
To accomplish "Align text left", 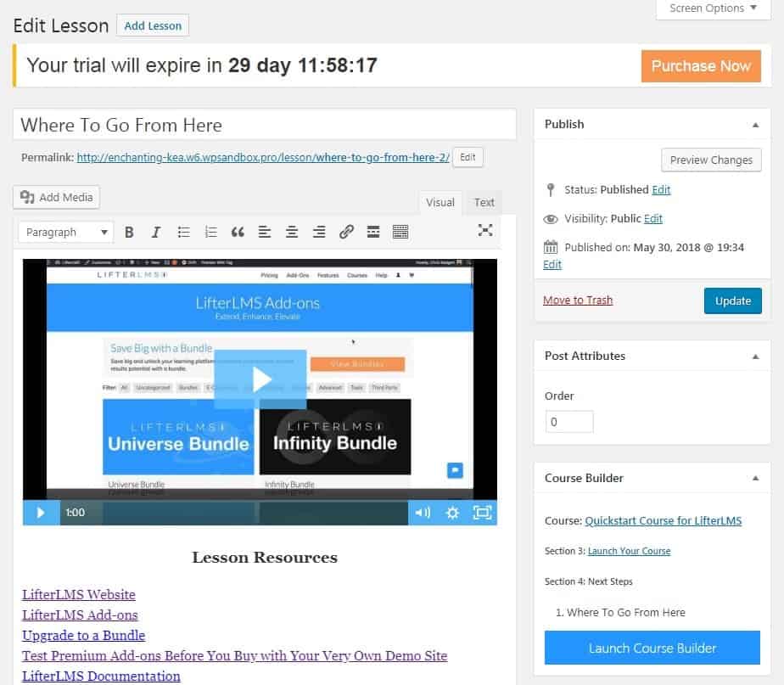I will [x=265, y=232].
